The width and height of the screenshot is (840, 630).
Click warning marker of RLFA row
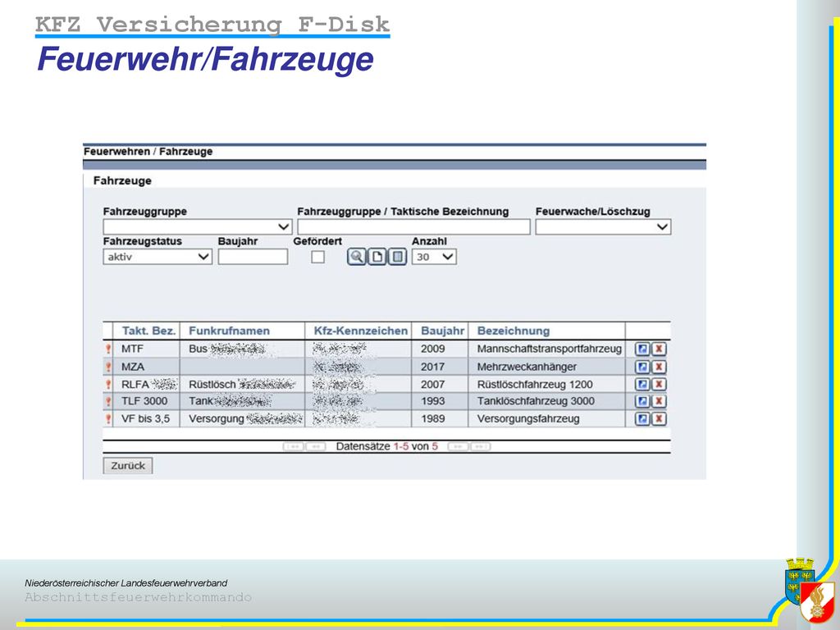pyautogui.click(x=108, y=385)
